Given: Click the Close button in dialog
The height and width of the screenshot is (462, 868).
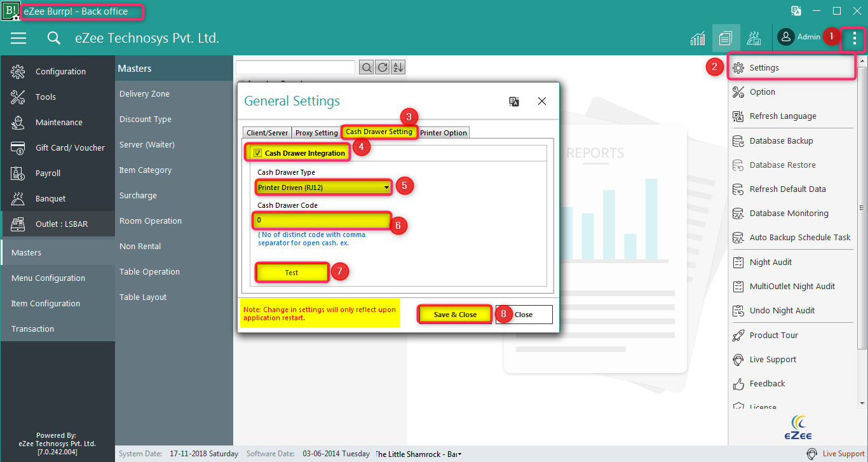Looking at the screenshot, I should (524, 315).
